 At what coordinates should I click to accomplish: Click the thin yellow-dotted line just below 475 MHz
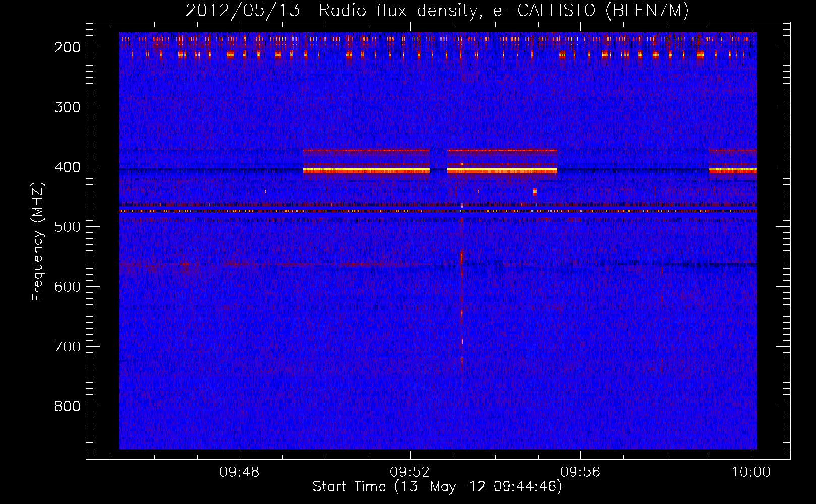pyautogui.click(x=438, y=211)
